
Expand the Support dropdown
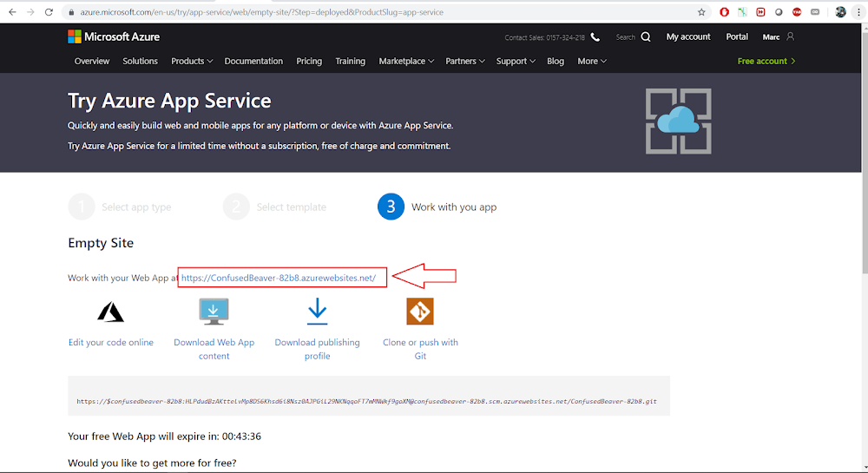pyautogui.click(x=516, y=61)
